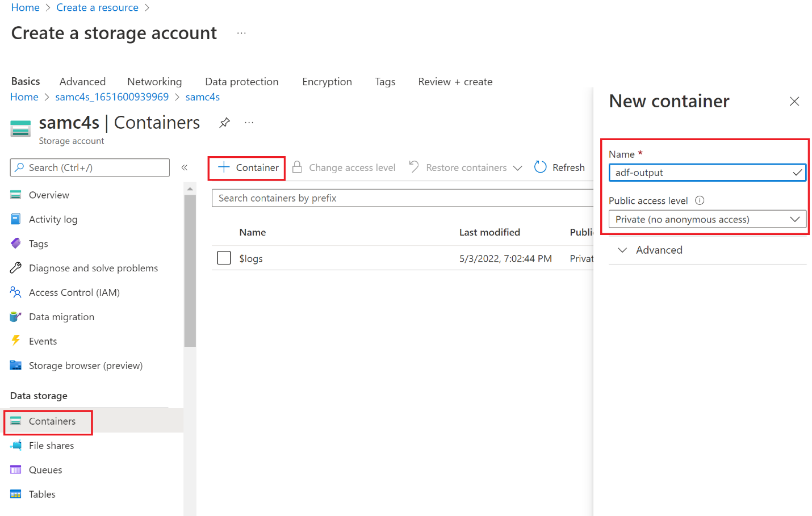The image size is (812, 516).
Task: Close the New container panel
Action: click(794, 102)
